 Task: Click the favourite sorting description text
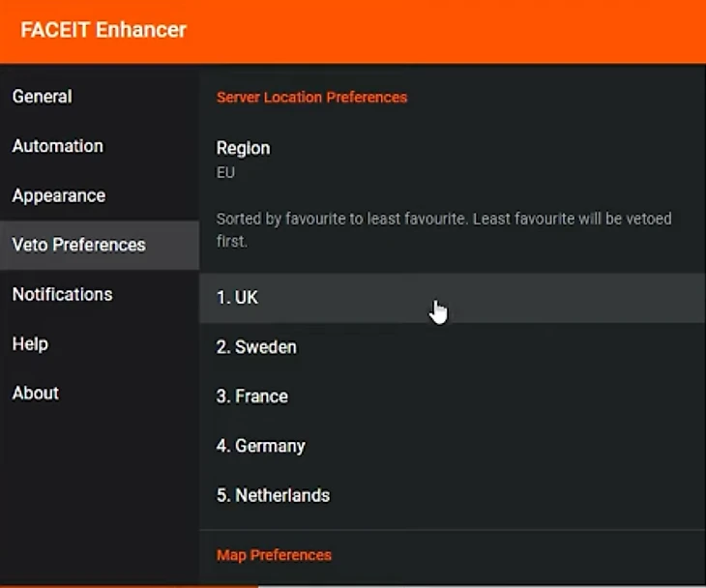(x=444, y=229)
